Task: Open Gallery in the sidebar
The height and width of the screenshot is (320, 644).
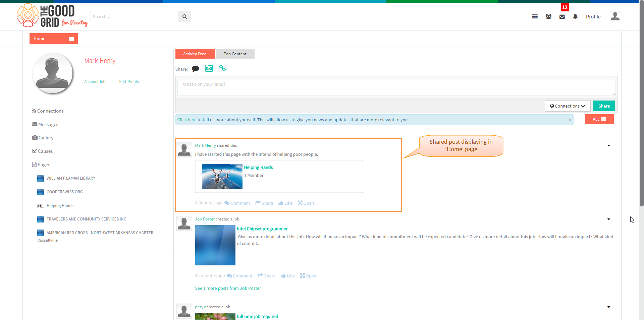Action: 43,138
